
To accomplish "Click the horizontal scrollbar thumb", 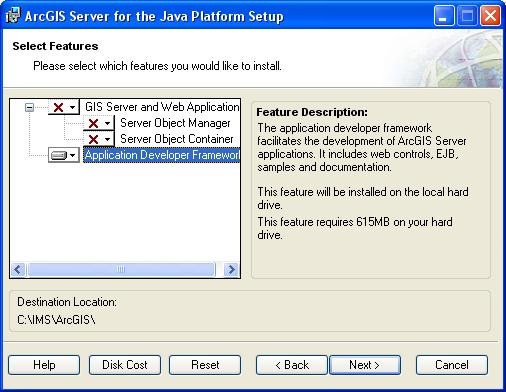I will pyautogui.click(x=121, y=269).
